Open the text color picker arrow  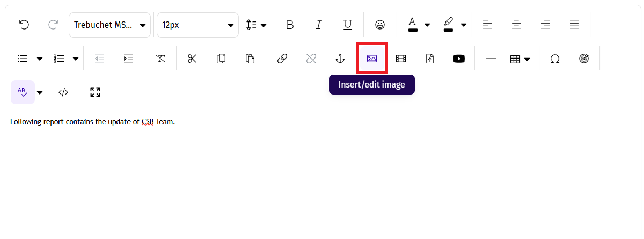(x=427, y=25)
